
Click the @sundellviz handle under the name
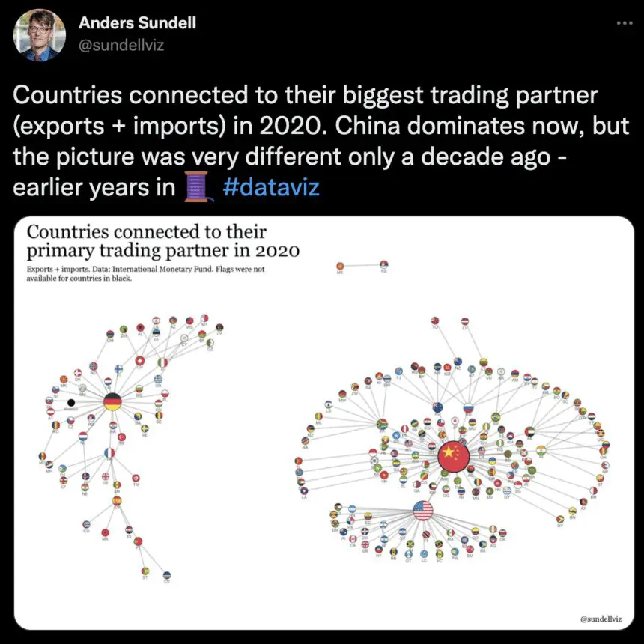[121, 45]
